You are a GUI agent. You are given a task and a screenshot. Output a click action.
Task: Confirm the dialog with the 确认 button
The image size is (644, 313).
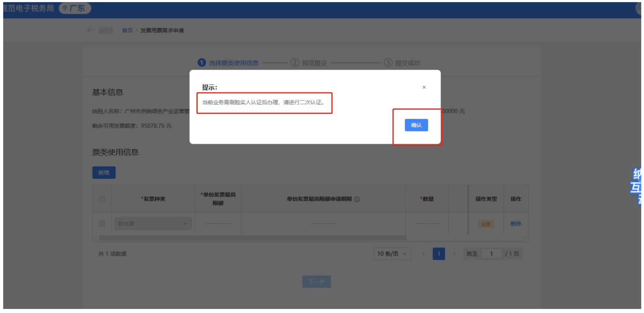416,125
